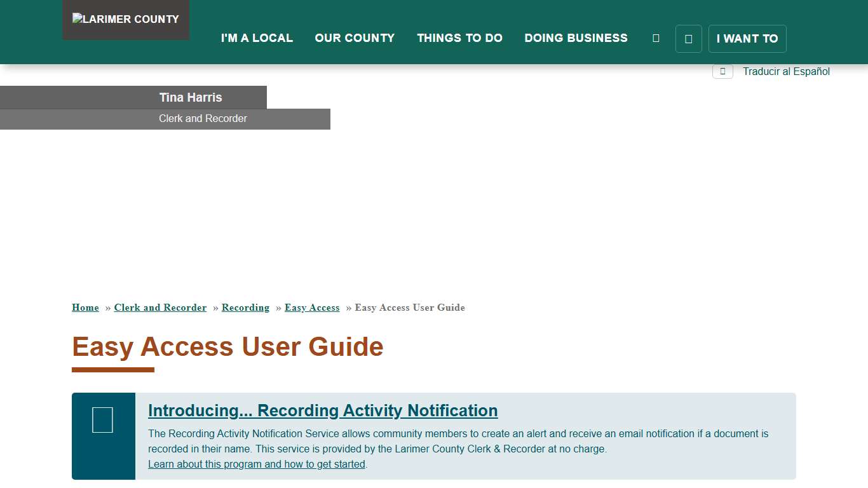This screenshot has width=868, height=488.
Task: Click the Traducir al Español translate icon
Action: (722, 71)
